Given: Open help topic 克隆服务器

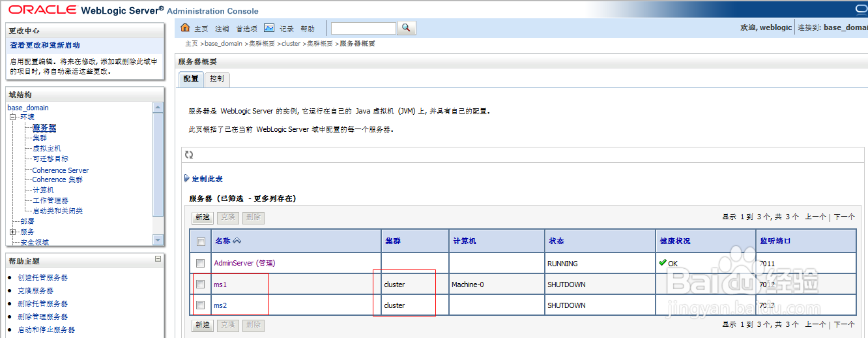Looking at the screenshot, I should [x=35, y=290].
